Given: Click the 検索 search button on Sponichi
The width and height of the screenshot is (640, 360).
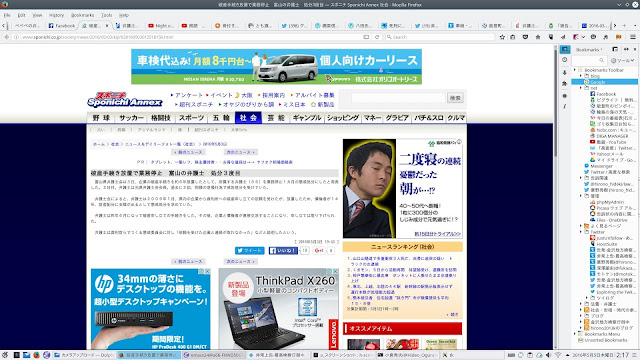Looking at the screenshot, I should (455, 98).
